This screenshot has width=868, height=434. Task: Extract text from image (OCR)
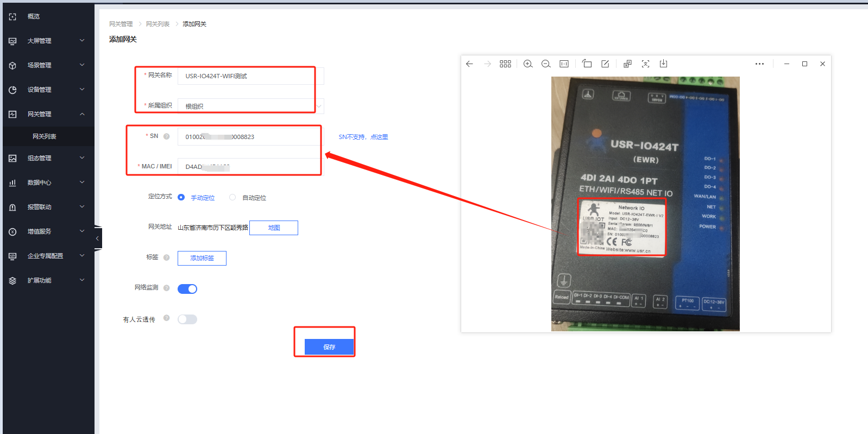[x=645, y=64]
